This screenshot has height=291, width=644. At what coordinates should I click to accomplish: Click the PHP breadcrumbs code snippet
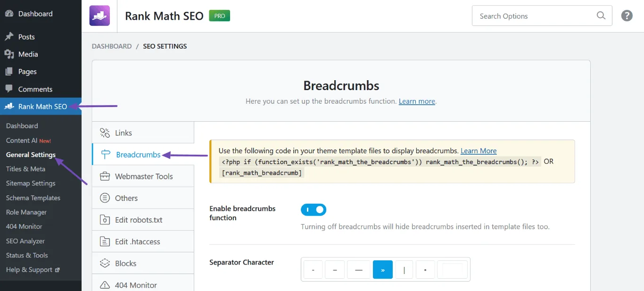point(380,161)
